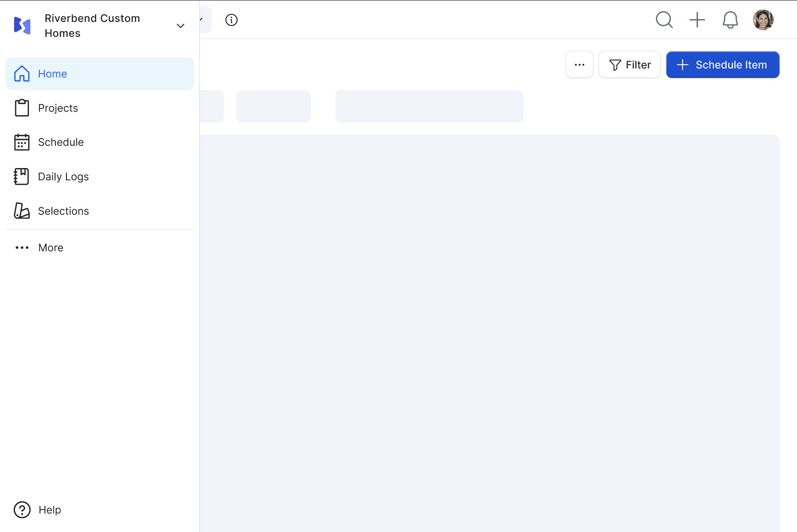Click the Selections swatch icon
The height and width of the screenshot is (532, 797).
point(22,211)
